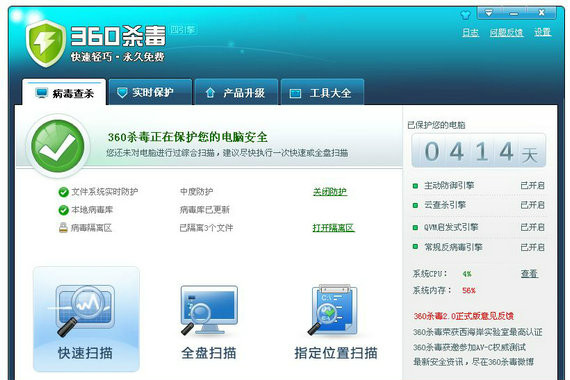This screenshot has height=380, width=570.
Task: Click the 中度防护 status text
Action: tap(196, 192)
